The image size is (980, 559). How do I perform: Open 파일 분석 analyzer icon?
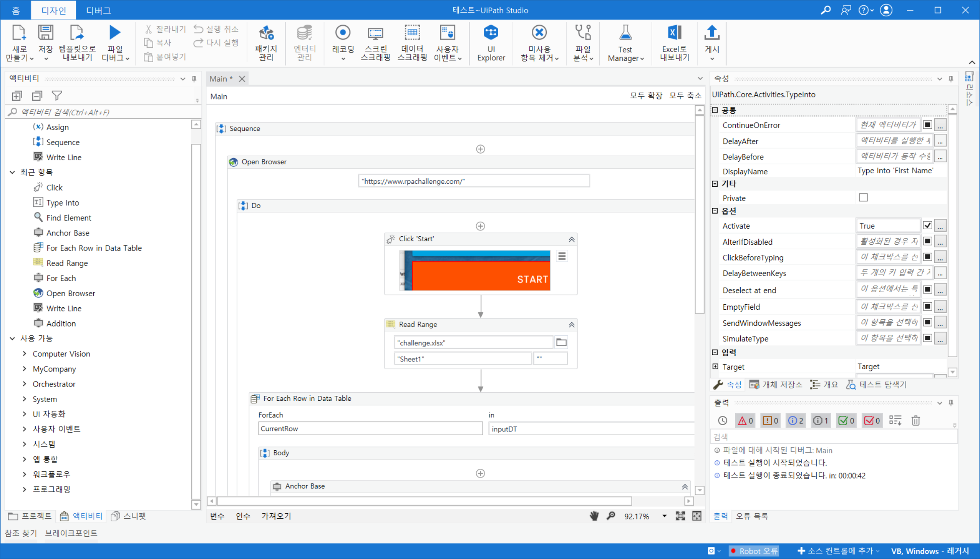583,33
